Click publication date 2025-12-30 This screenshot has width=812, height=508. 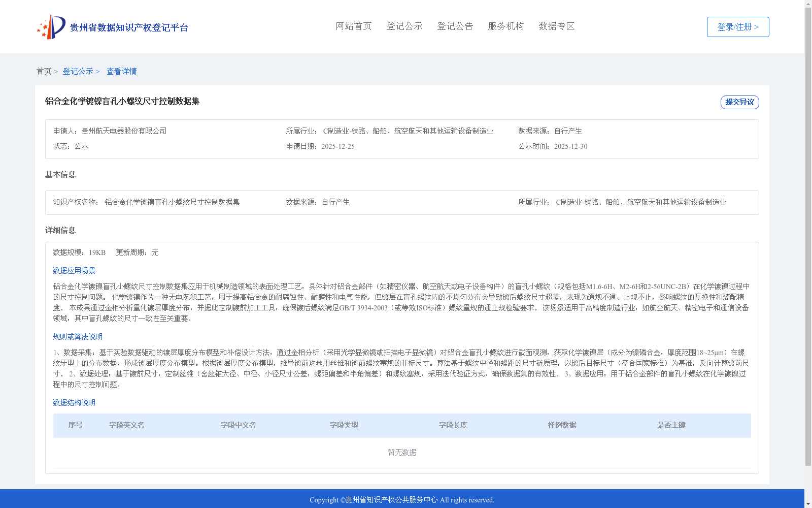570,146
